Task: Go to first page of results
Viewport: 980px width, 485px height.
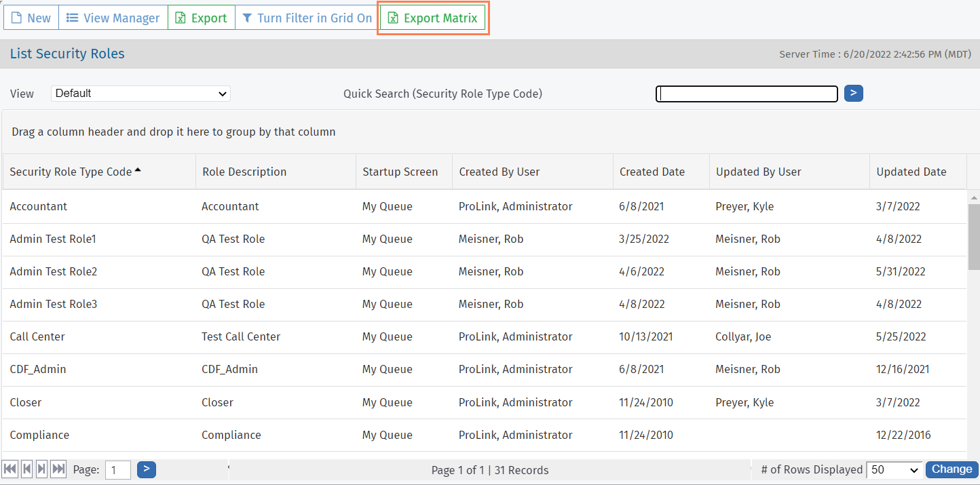Action: point(10,469)
